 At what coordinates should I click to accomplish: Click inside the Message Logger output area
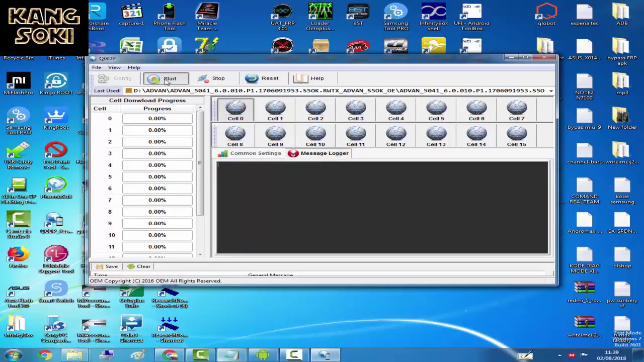pos(382,208)
